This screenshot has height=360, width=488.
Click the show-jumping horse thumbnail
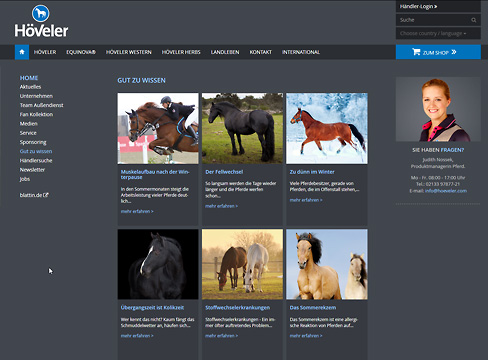[158, 128]
